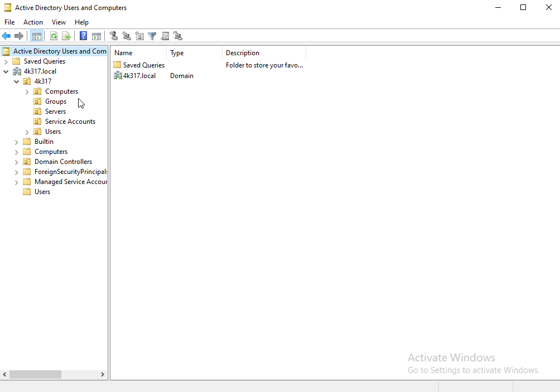
Task: Expand the Saved Queries tree node
Action: click(x=6, y=61)
